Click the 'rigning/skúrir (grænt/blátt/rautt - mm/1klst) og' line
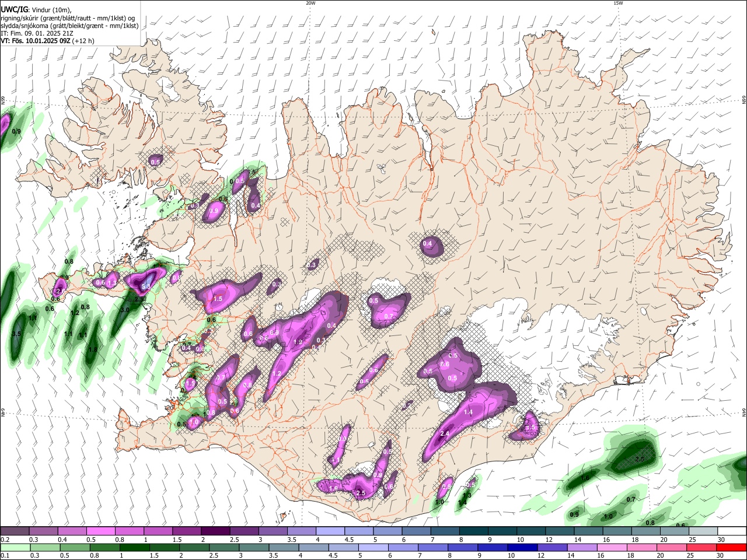This screenshot has width=747, height=560. click(x=68, y=18)
